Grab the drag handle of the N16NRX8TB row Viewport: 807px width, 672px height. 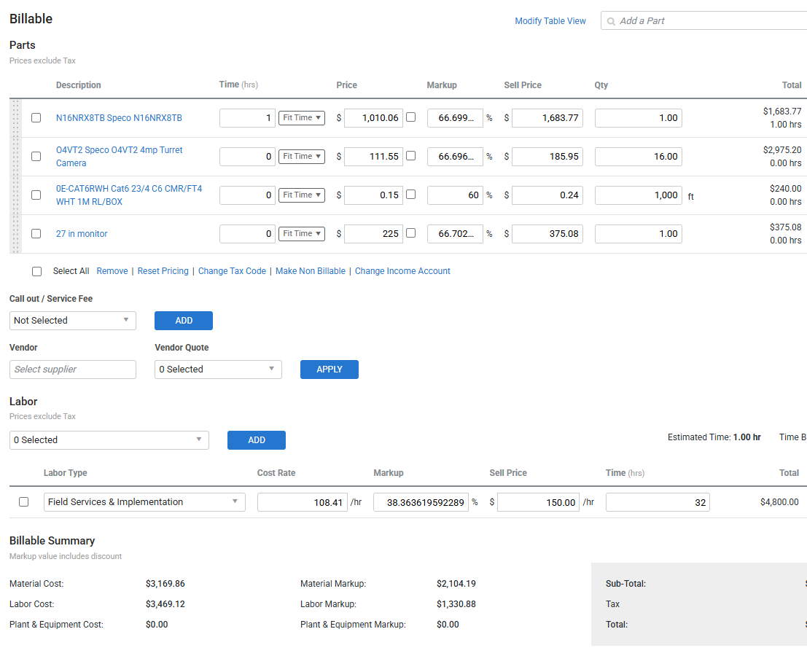[14, 118]
